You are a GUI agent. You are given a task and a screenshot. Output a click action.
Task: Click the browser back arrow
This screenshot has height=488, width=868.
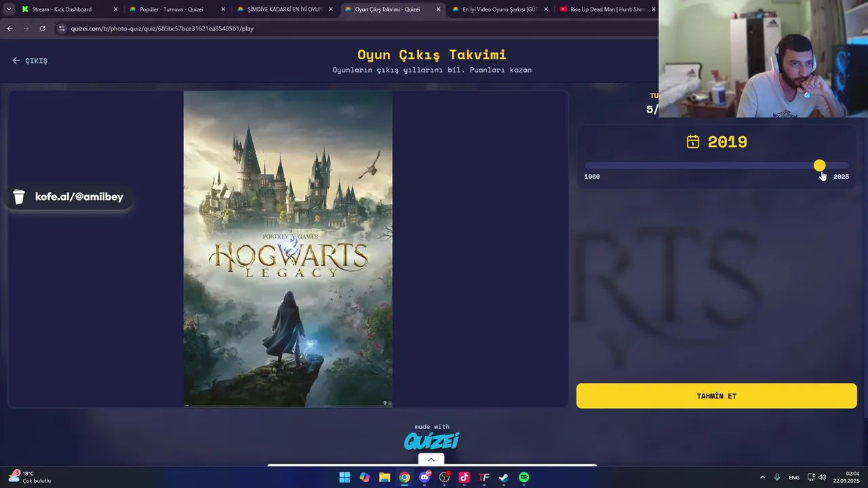[9, 28]
